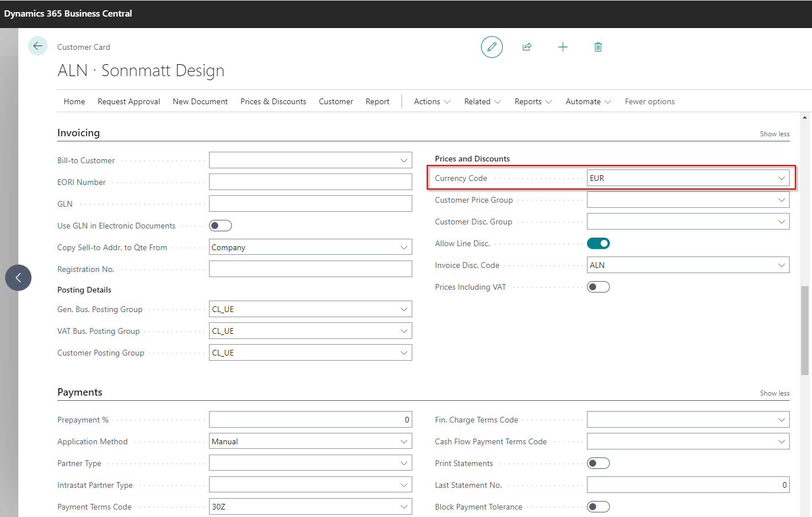Expand the VAT Bus. Posting Group dropdown
The image size is (812, 517).
(x=404, y=331)
